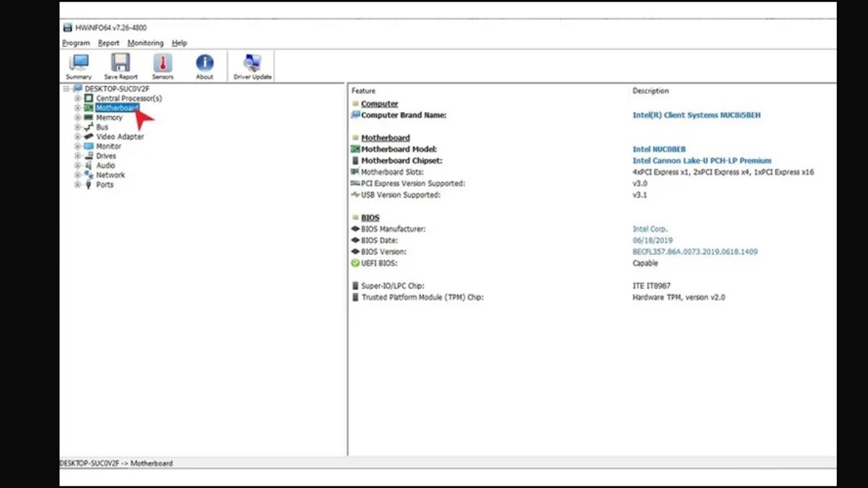Click the USB version value "v3.1"
This screenshot has width=868, height=488.
639,194
